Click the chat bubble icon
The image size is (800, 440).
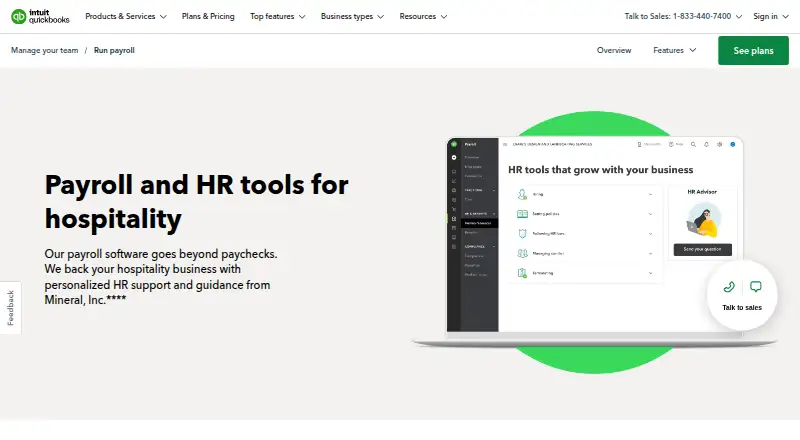pyautogui.click(x=756, y=287)
